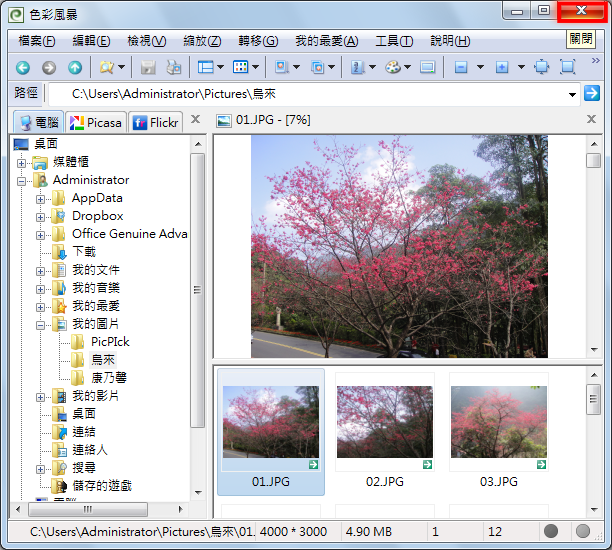Expand the 媒體櫃 tree node
The image size is (612, 550).
(x=21, y=163)
